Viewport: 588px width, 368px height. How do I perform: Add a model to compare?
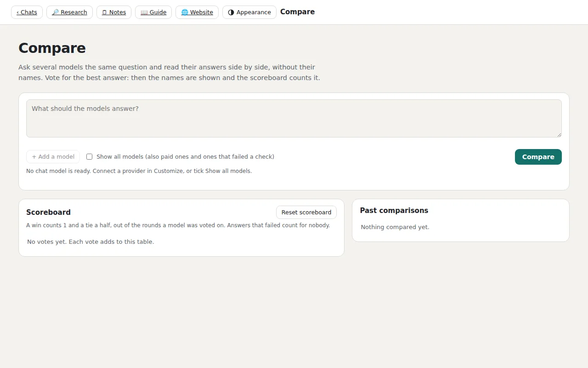tap(53, 157)
